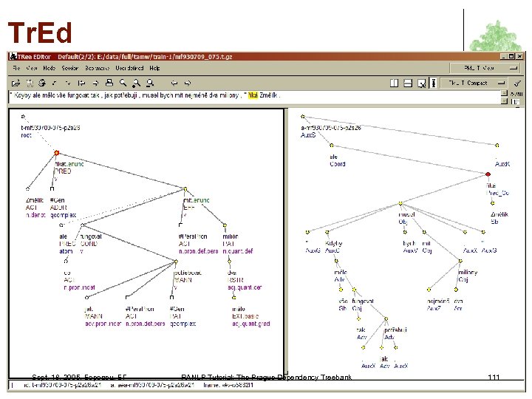
Task: Click the forward arrow in toolbar
Action: tap(188, 83)
